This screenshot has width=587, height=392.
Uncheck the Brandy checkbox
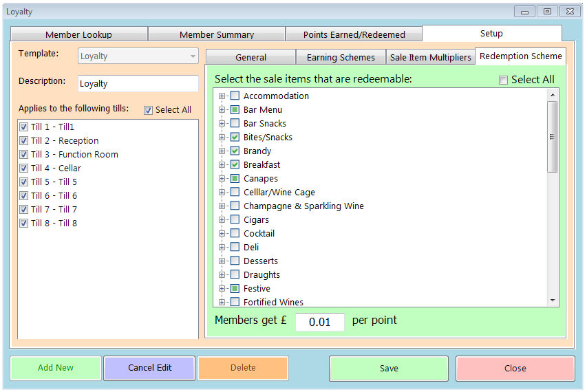(235, 151)
